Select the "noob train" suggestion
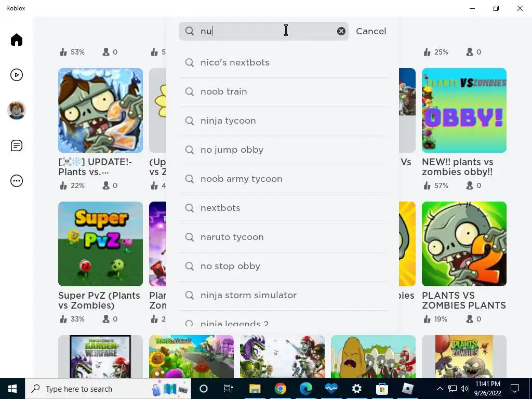The width and height of the screenshot is (532, 399). click(283, 91)
